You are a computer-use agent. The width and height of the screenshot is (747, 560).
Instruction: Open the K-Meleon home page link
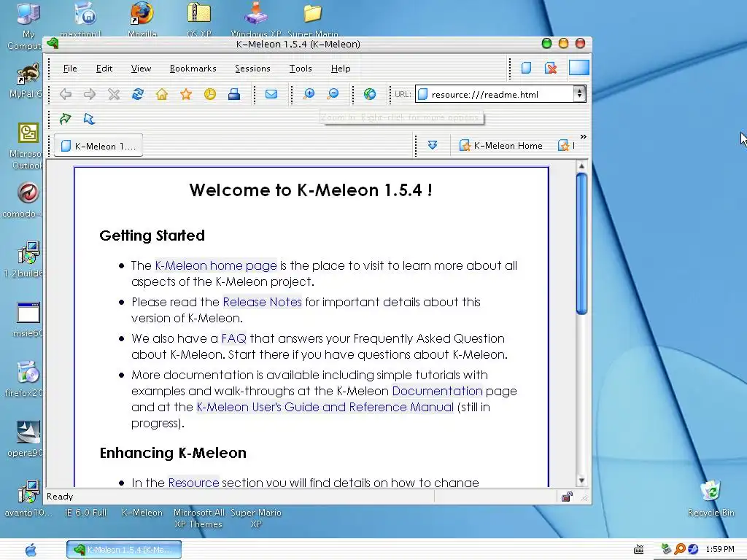(x=216, y=265)
